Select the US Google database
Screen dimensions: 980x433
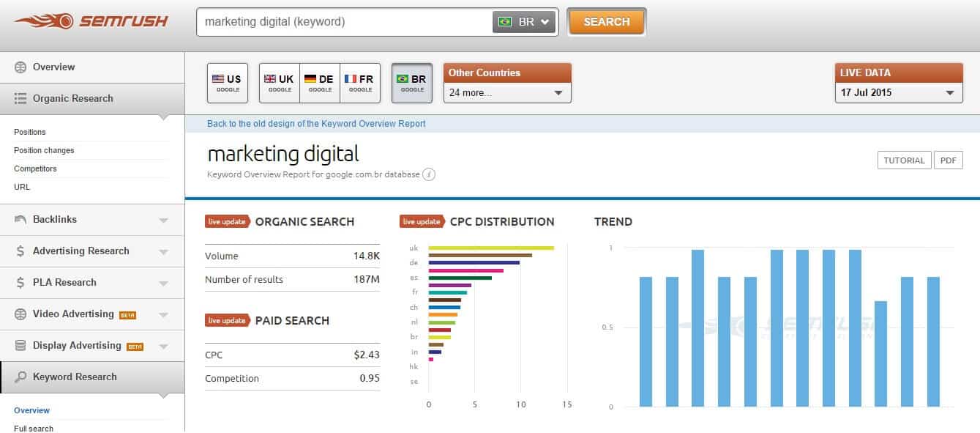click(x=228, y=83)
